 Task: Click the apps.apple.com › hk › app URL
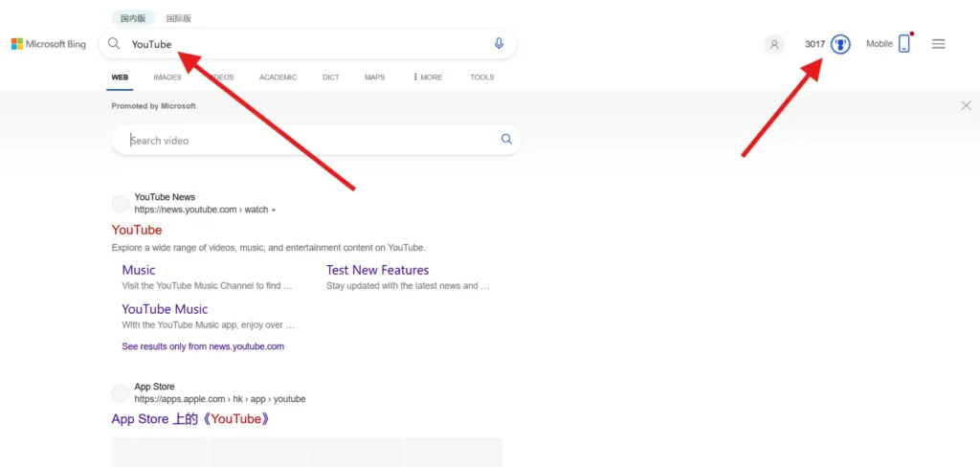220,399
